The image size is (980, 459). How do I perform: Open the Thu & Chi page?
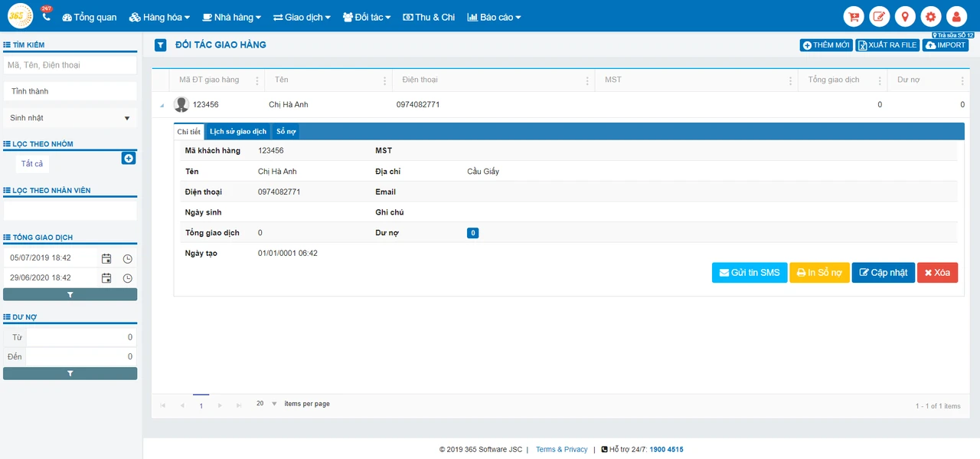pos(429,17)
